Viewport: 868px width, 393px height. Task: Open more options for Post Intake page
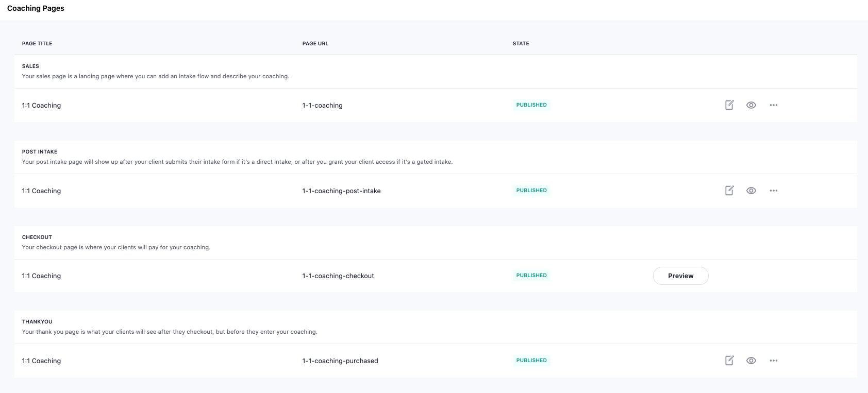point(773,191)
